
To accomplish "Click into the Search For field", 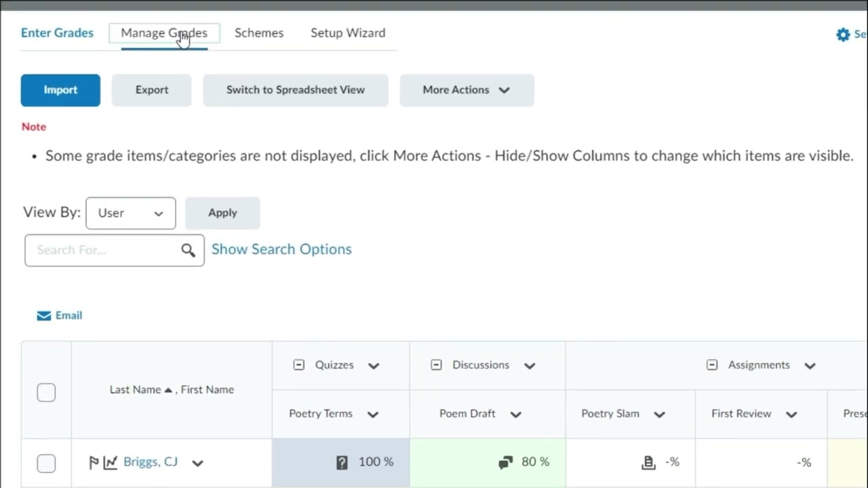I will (x=102, y=251).
